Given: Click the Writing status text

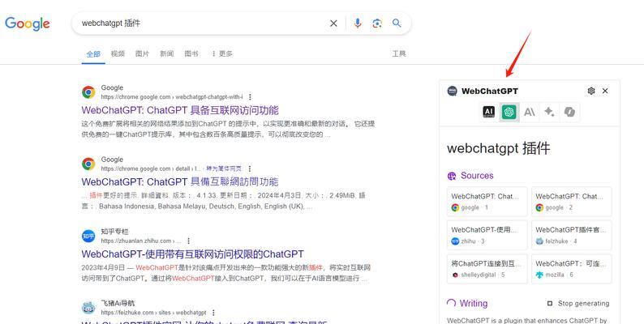Looking at the screenshot, I should tap(474, 304).
